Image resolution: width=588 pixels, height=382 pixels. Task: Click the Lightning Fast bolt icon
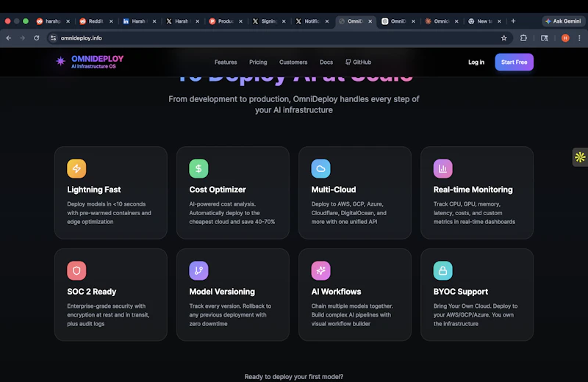[x=76, y=169]
